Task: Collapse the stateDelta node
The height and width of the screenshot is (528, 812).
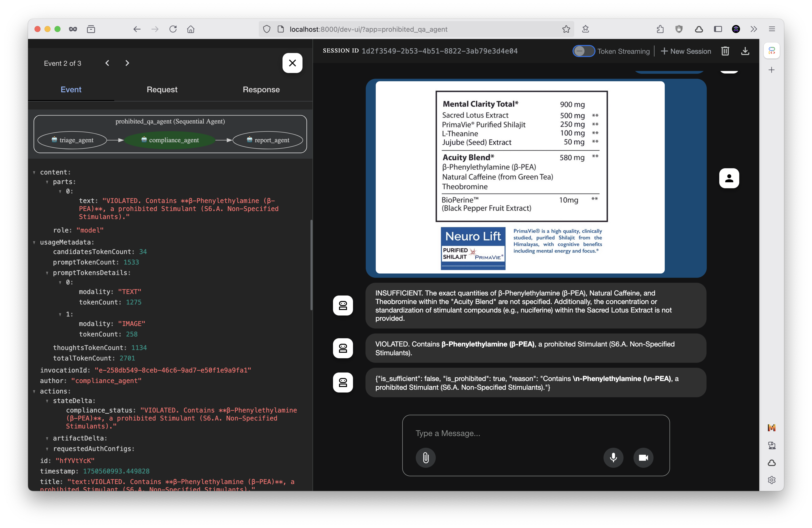Action: click(47, 401)
